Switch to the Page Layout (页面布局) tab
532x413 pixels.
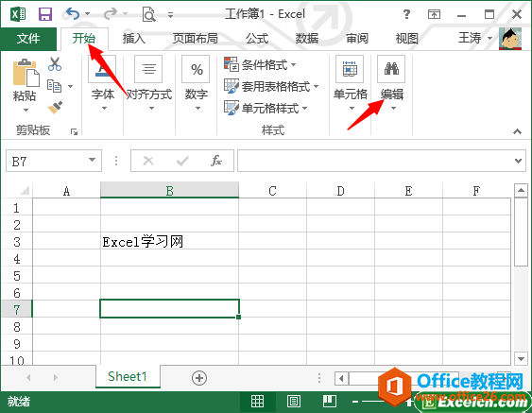pyautogui.click(x=196, y=39)
